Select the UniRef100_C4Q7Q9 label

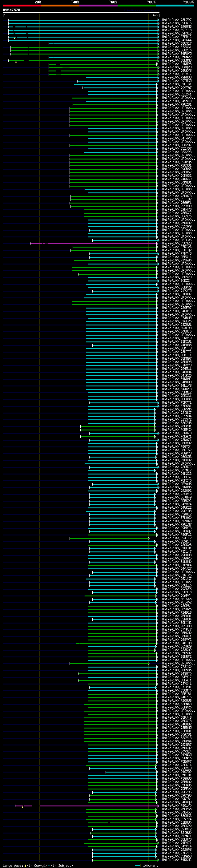click(x=176, y=772)
